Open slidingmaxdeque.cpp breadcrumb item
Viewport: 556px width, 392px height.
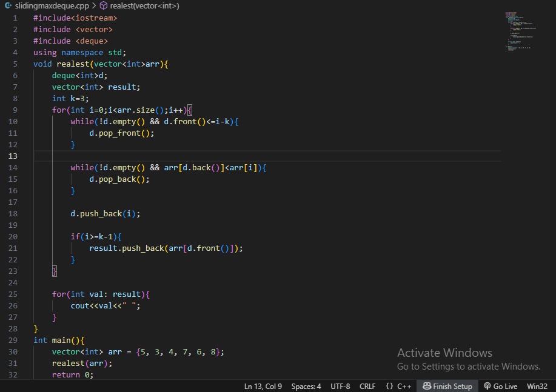52,5
